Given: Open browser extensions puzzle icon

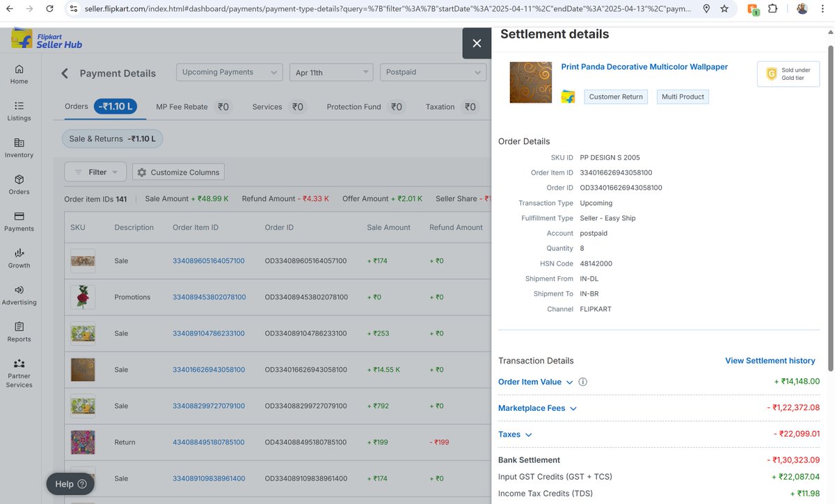Looking at the screenshot, I should (773, 9).
